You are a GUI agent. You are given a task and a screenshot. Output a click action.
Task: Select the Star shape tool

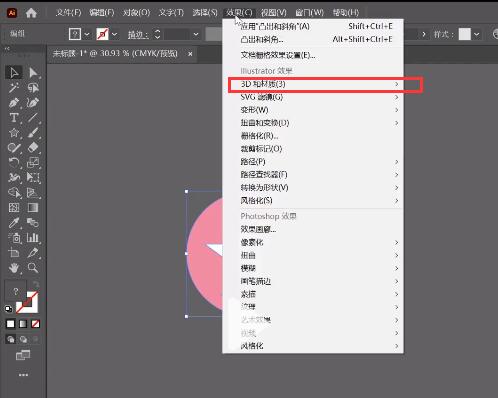pyautogui.click(x=14, y=133)
